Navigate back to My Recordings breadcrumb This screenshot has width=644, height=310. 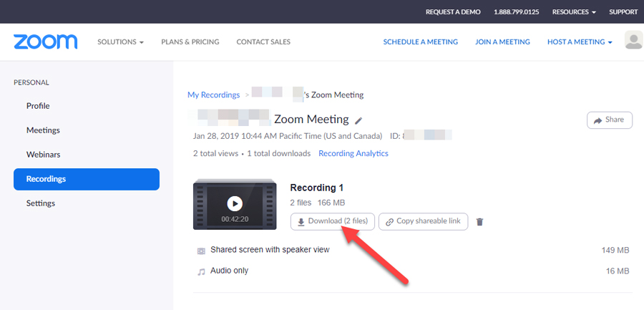coord(213,95)
